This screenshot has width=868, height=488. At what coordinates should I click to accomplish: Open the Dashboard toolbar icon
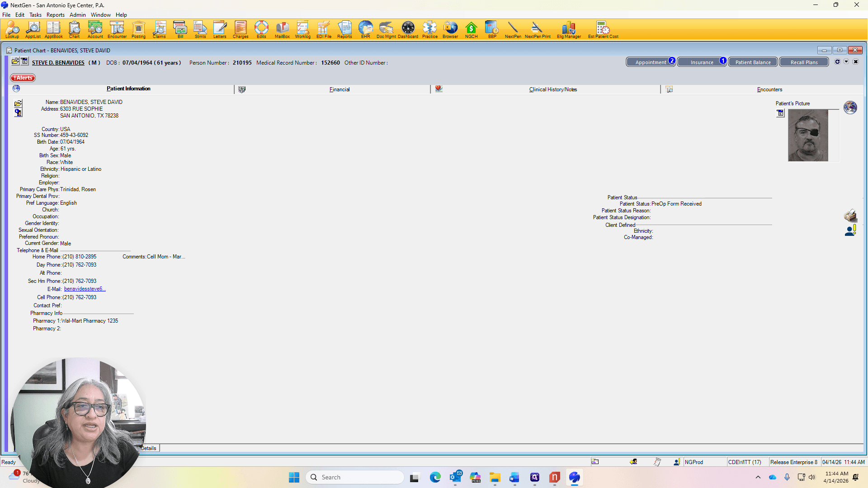pyautogui.click(x=408, y=29)
